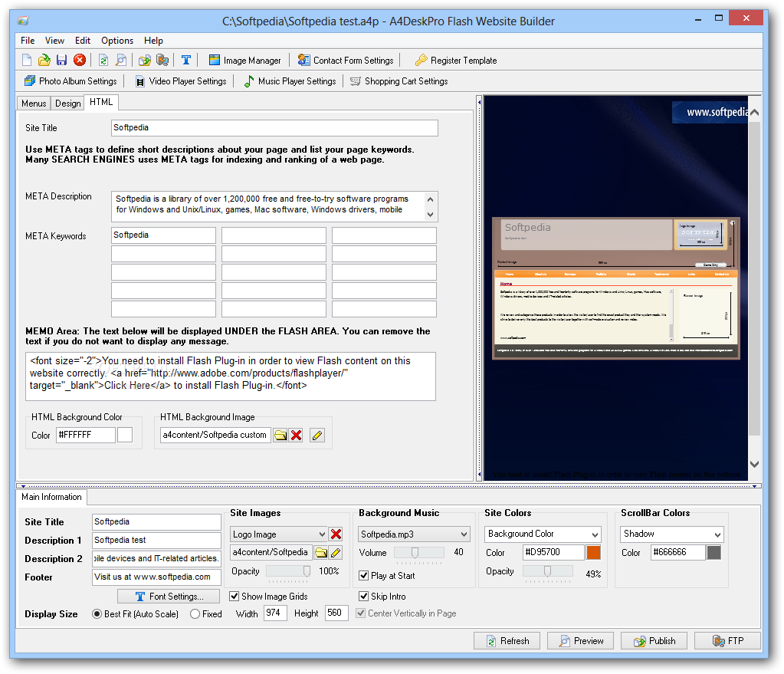Click the MEMO Area text box
Image resolution: width=784 pixels, height=674 pixels.
click(x=231, y=376)
